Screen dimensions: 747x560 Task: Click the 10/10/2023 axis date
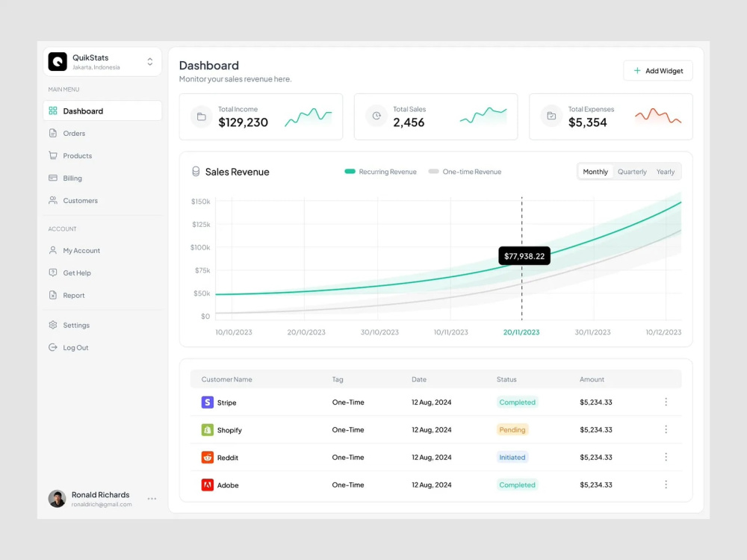click(x=233, y=332)
